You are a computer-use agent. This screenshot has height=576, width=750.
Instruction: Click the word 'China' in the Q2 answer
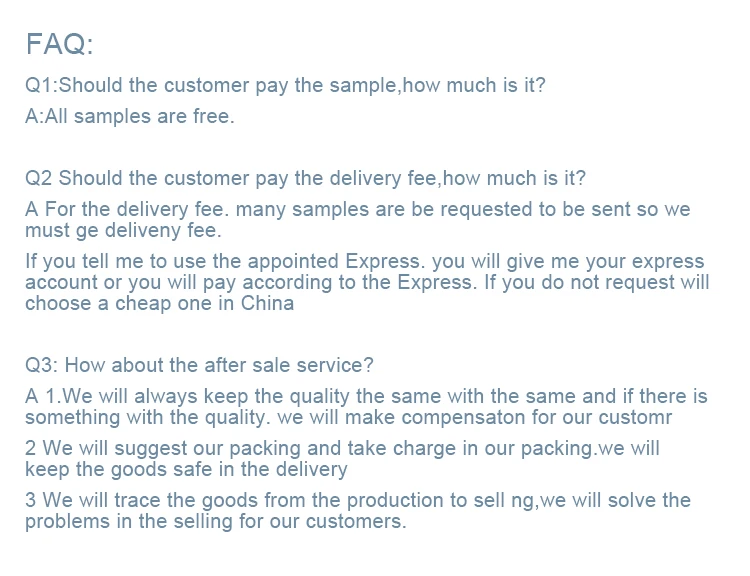[267, 304]
